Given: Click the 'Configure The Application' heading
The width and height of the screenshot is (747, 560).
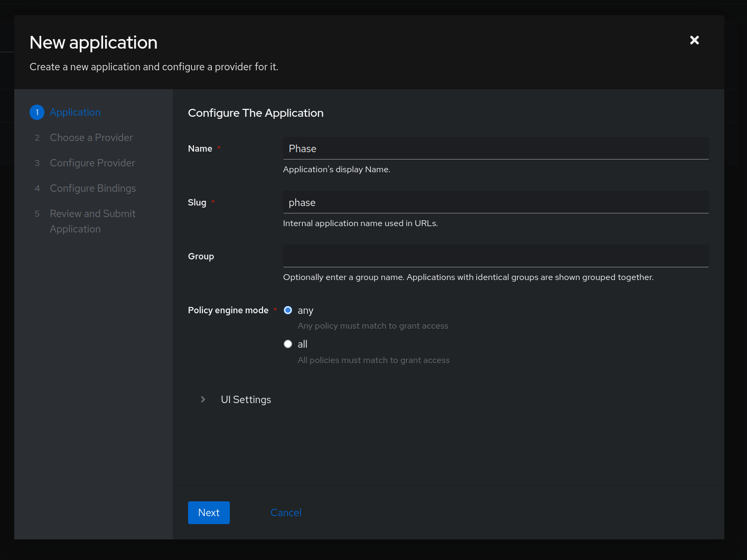Looking at the screenshot, I should click(x=256, y=113).
